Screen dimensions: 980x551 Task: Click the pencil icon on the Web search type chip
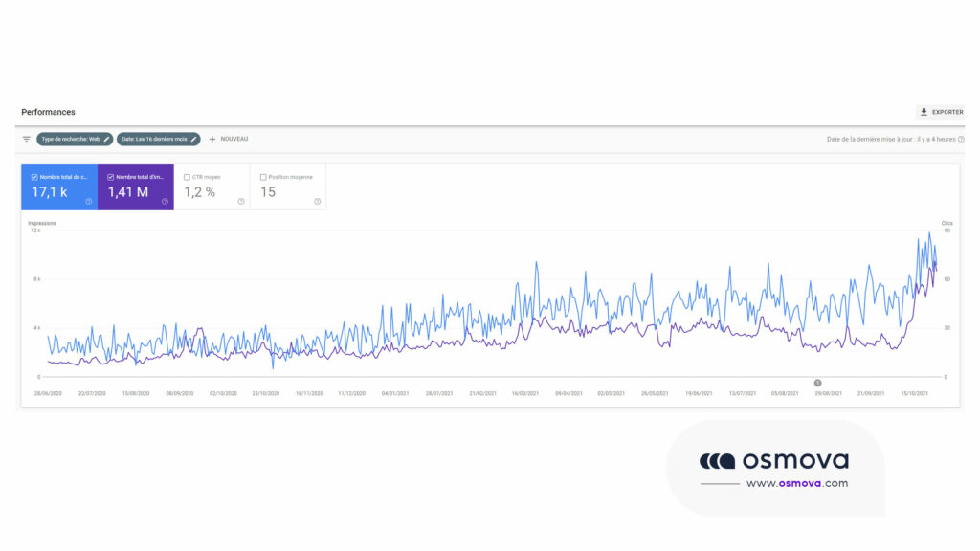click(x=106, y=139)
